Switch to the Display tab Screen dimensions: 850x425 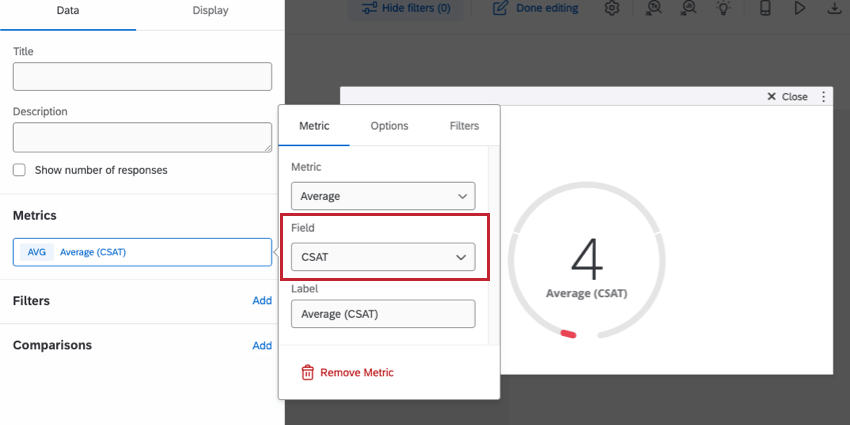(210, 10)
